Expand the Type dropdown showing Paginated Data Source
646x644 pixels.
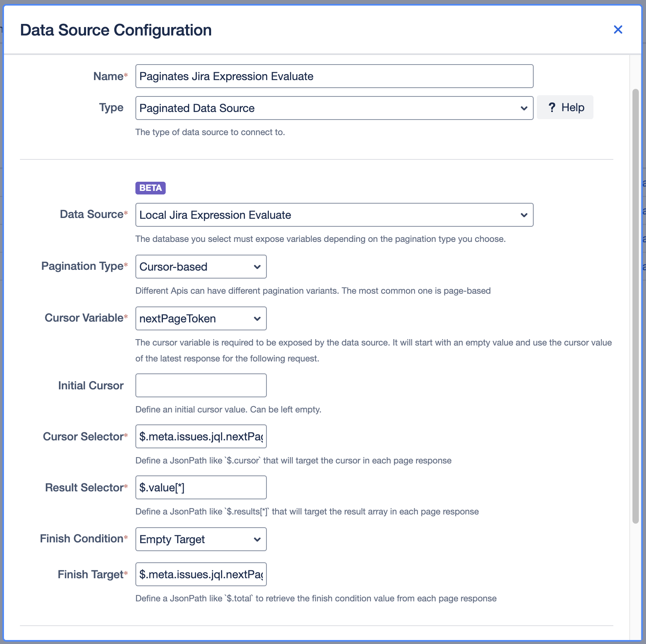[x=334, y=108]
